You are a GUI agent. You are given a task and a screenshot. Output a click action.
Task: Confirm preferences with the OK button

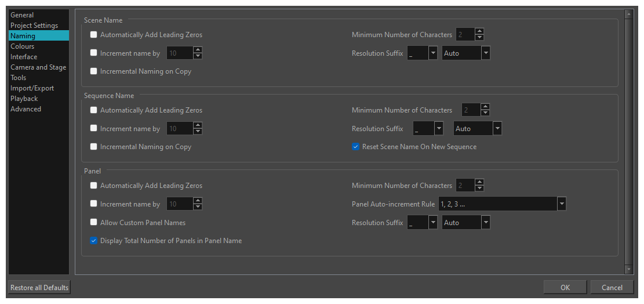pyautogui.click(x=565, y=287)
